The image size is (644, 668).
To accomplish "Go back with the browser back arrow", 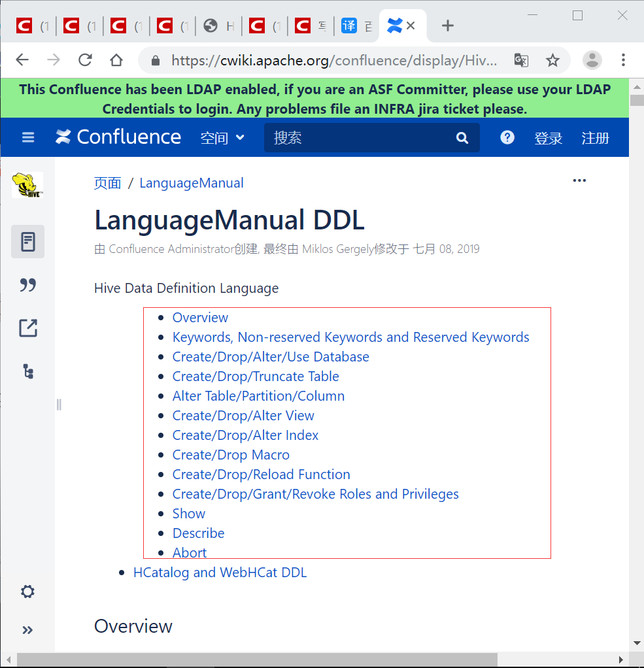I will coord(22,60).
